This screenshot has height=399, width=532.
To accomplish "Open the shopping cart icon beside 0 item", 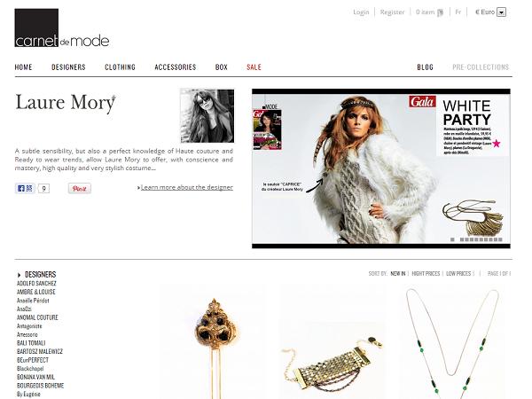I will click(440, 13).
